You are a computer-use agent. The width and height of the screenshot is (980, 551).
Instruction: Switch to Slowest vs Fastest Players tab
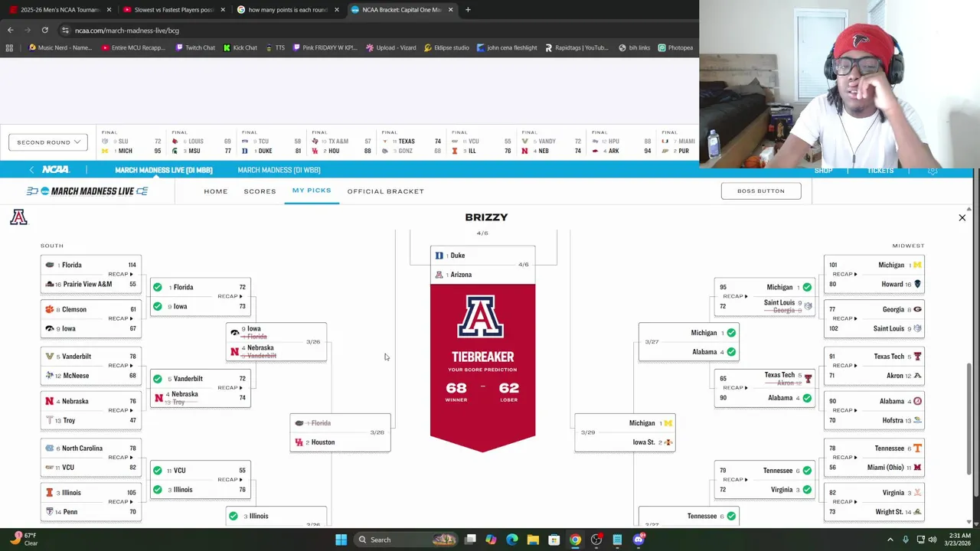point(173,9)
